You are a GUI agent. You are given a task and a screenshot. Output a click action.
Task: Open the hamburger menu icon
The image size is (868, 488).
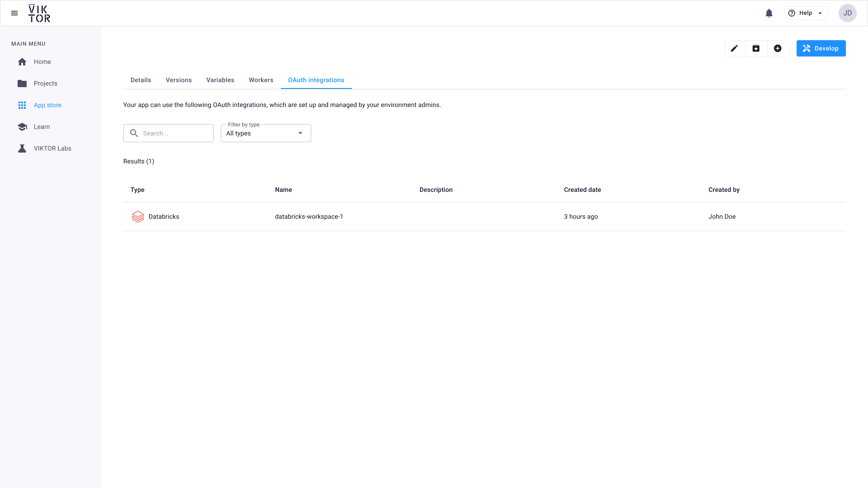[14, 13]
